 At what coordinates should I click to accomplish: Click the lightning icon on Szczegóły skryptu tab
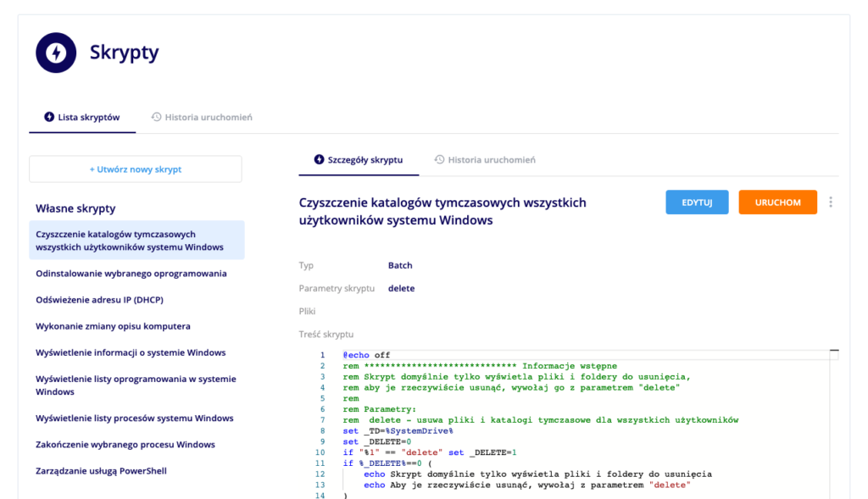click(x=319, y=159)
